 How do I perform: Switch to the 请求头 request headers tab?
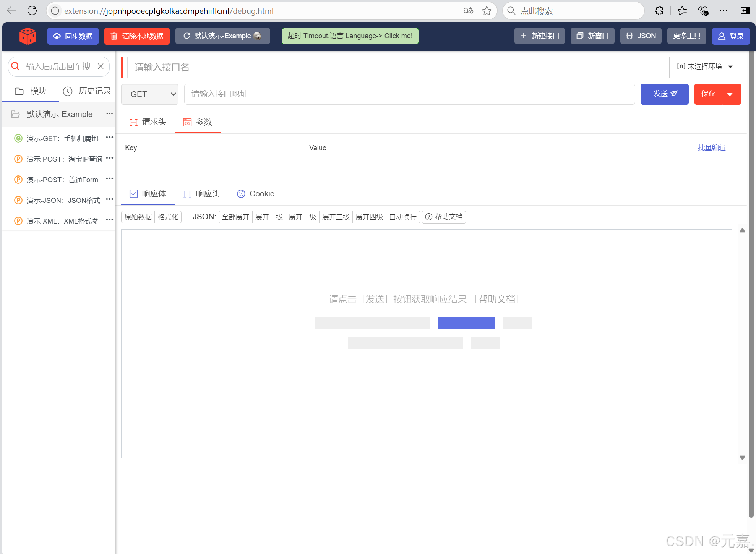[148, 122]
